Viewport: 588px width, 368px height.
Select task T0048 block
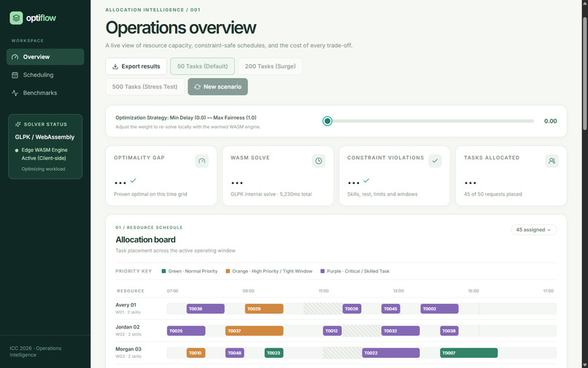(235, 353)
